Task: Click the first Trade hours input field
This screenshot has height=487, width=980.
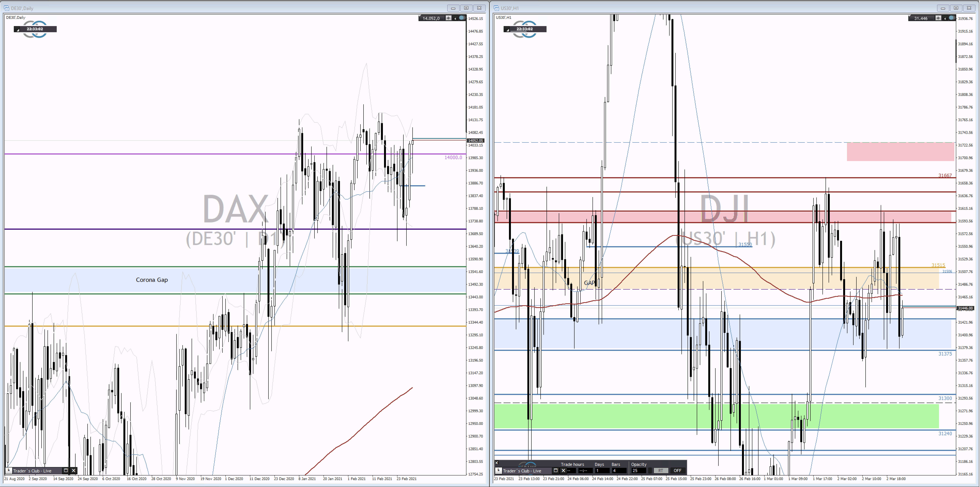Action: coord(572,471)
